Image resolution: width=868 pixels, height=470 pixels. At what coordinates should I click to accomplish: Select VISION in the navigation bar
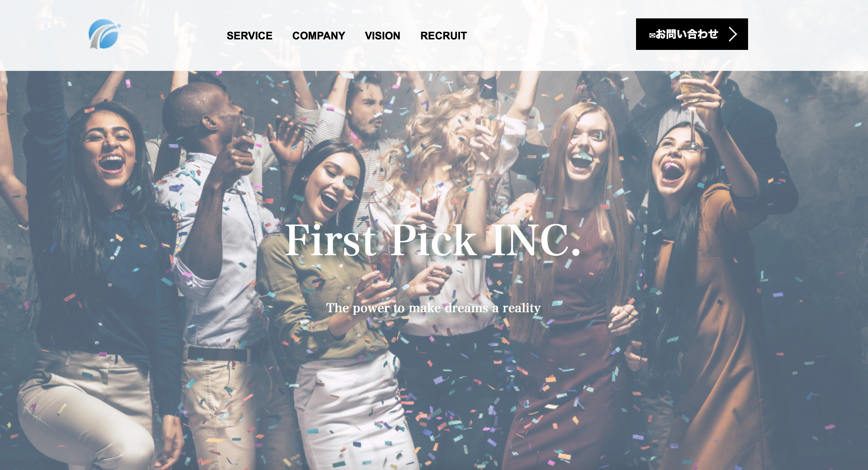(382, 35)
